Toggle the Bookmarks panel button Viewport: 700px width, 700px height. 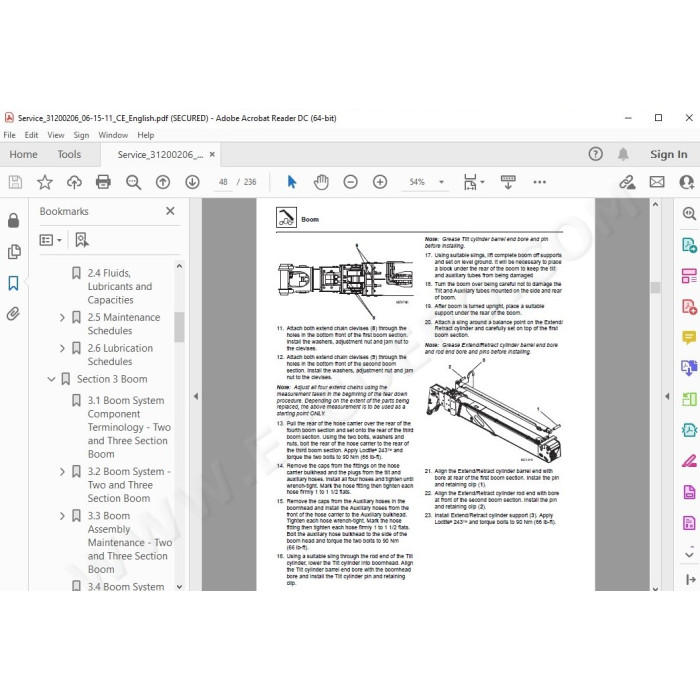(13, 283)
